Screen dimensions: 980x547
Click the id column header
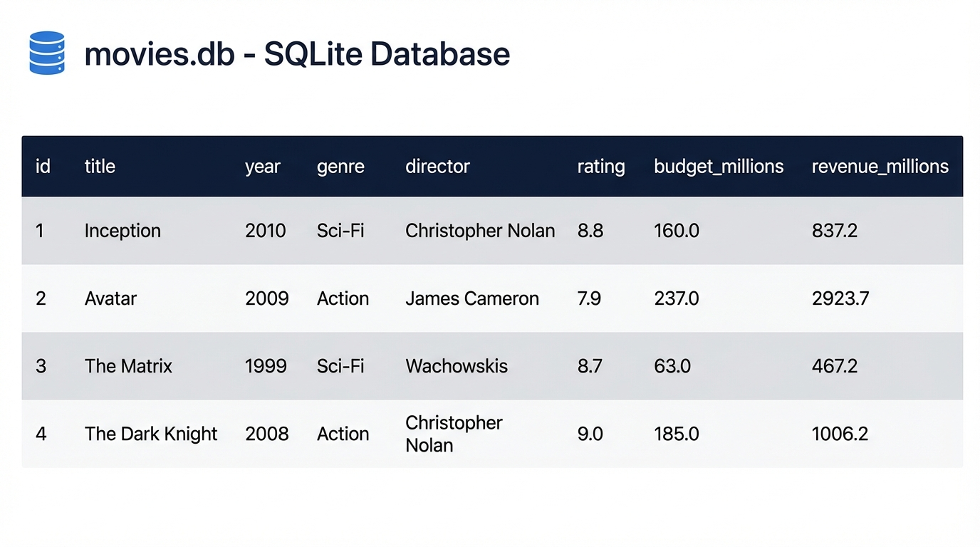(x=43, y=167)
